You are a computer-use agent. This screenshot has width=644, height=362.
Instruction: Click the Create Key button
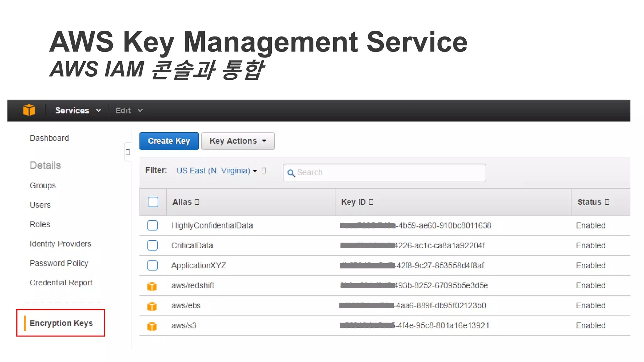(x=169, y=141)
